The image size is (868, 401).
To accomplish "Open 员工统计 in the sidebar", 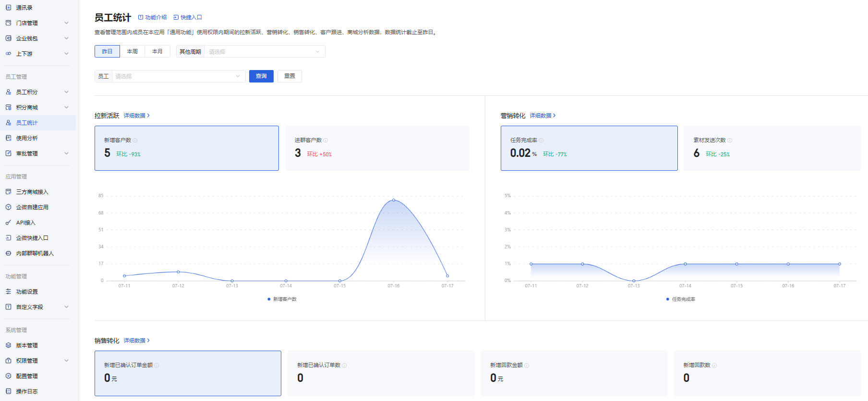I will tap(38, 123).
